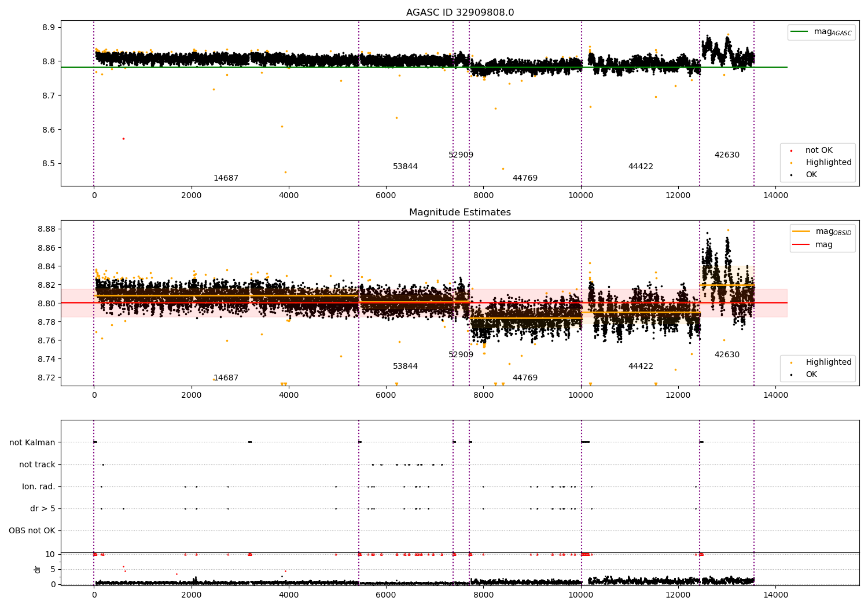Click the 'not track' row label
Screen dimensions: 868x608
pyautogui.click(x=37, y=465)
